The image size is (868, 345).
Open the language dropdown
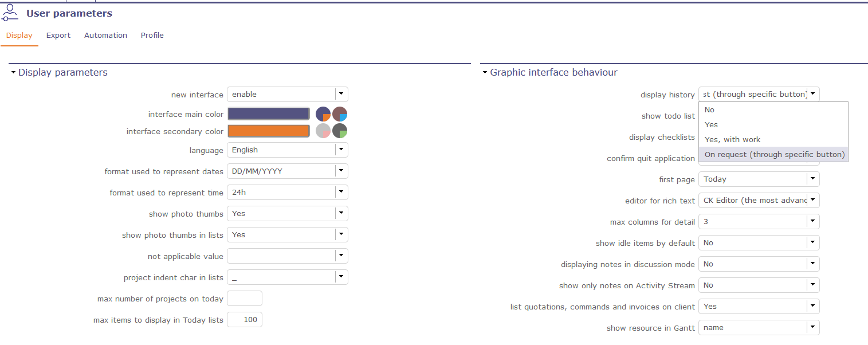tap(341, 150)
